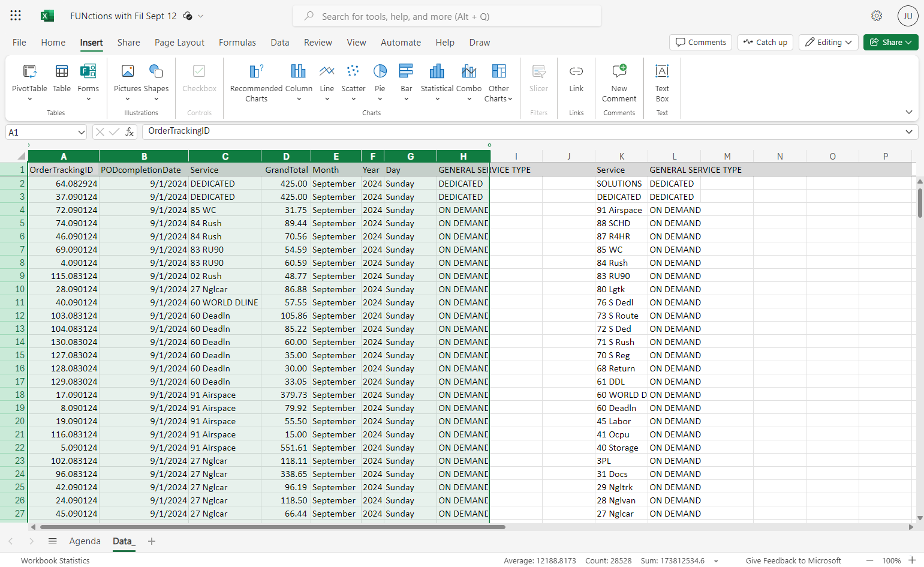Insert a Table from the ribbon
The image size is (924, 567).
click(62, 78)
